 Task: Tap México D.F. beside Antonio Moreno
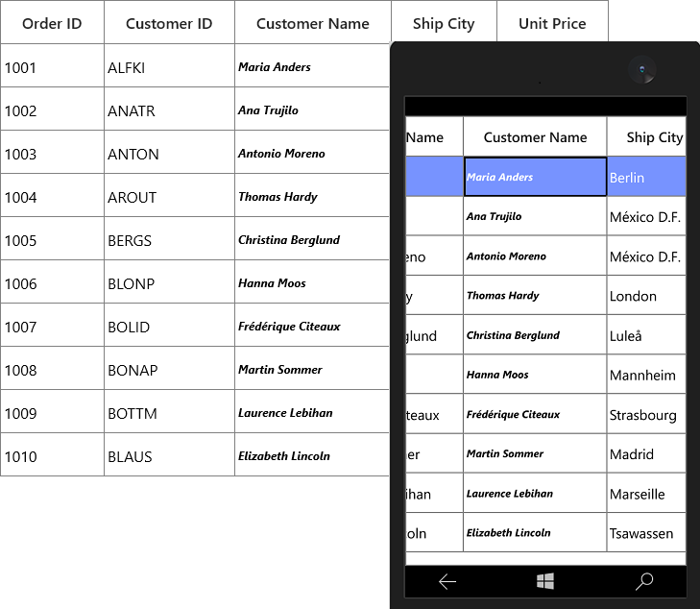tap(647, 256)
